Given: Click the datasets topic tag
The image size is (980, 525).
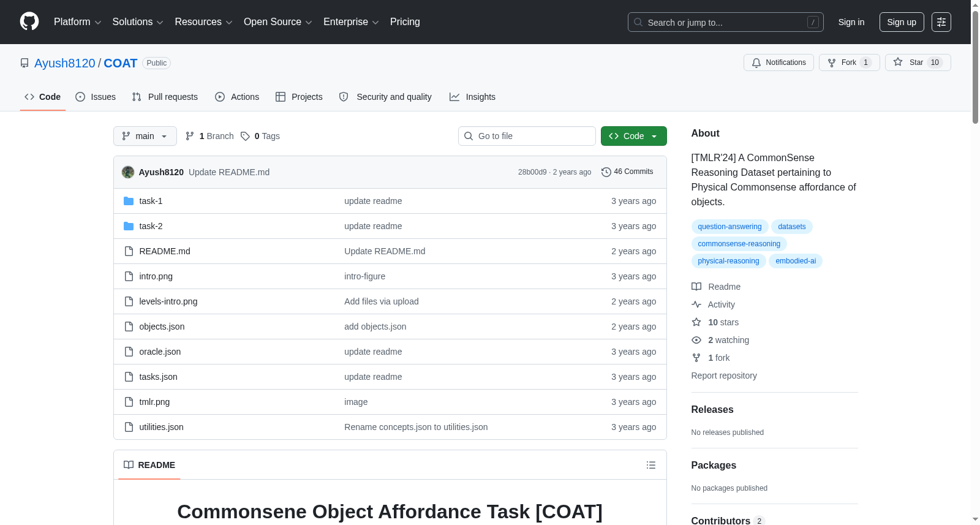Looking at the screenshot, I should pyautogui.click(x=792, y=227).
